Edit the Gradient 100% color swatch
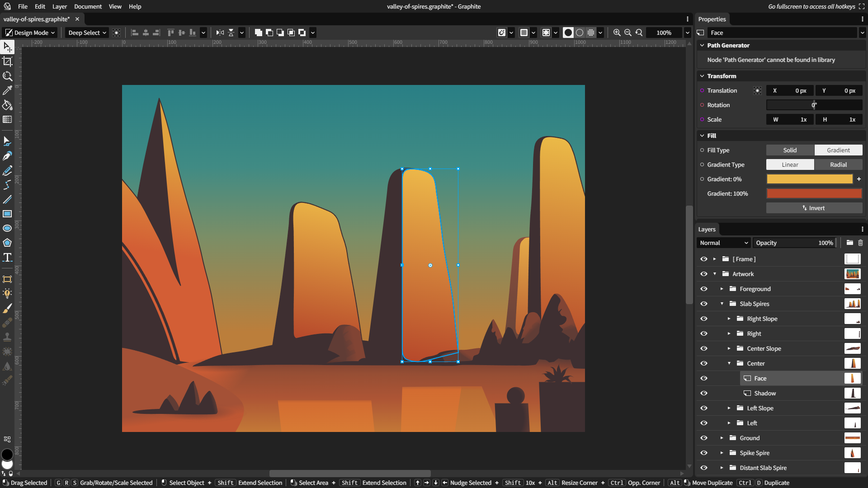Image resolution: width=868 pixels, height=488 pixels. pos(814,193)
